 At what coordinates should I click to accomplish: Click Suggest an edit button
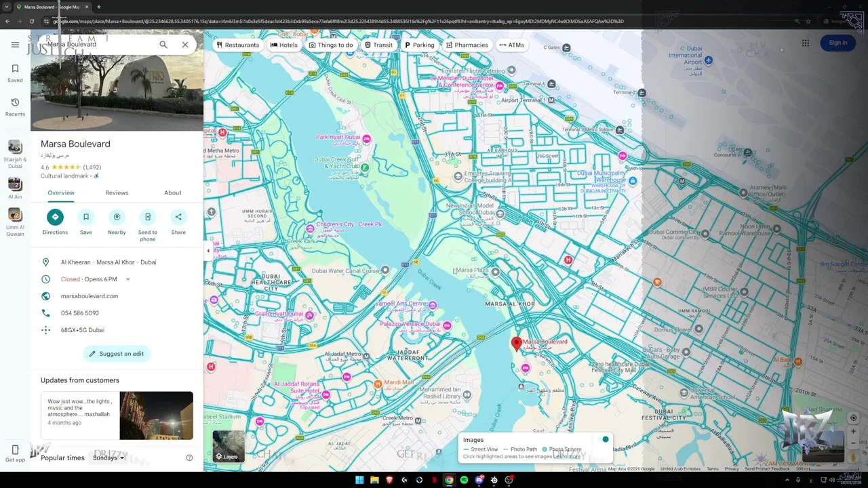[x=117, y=354]
